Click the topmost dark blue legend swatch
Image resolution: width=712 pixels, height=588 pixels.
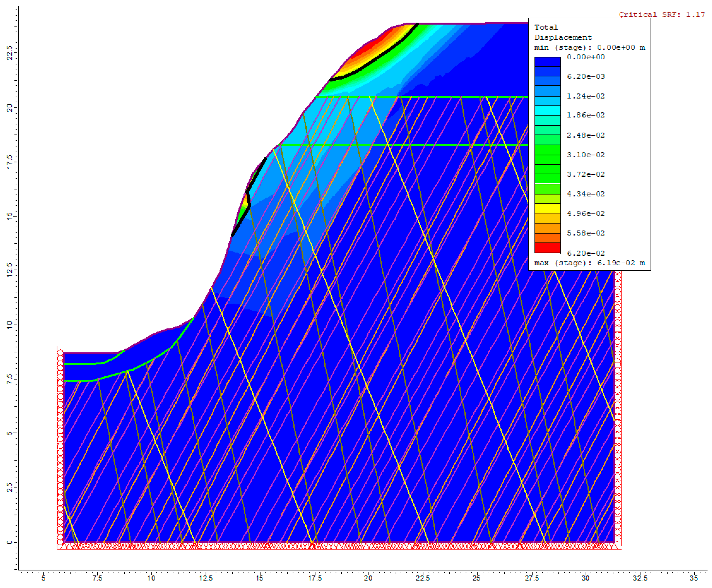click(547, 62)
